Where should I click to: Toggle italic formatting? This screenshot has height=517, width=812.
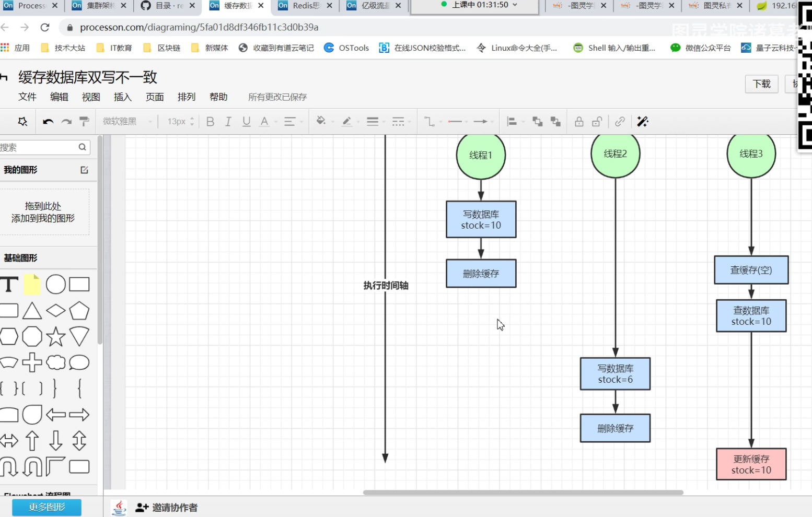[228, 122]
